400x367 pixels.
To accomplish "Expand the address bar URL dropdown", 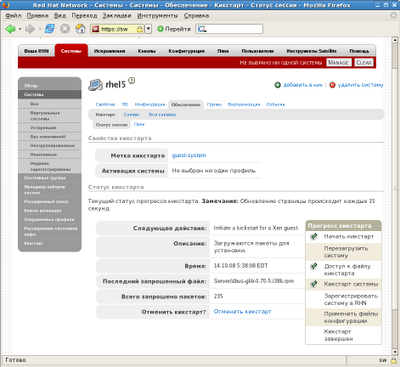I will [149, 29].
